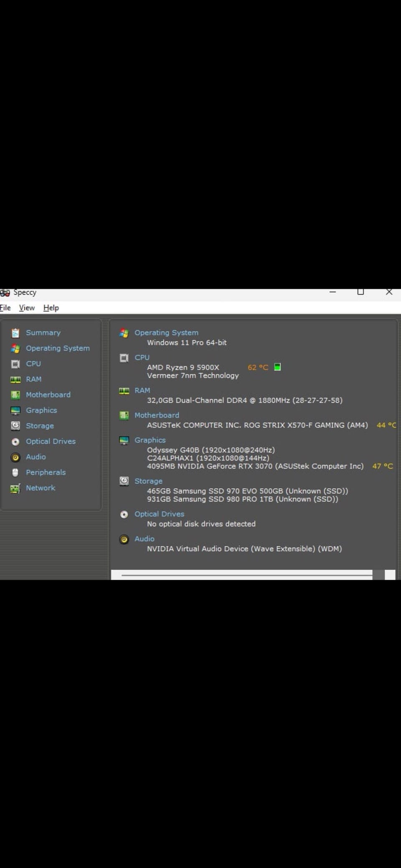Click the Odyssey G40B monitor line
Viewport: 401px width, 868px height.
pyautogui.click(x=211, y=450)
